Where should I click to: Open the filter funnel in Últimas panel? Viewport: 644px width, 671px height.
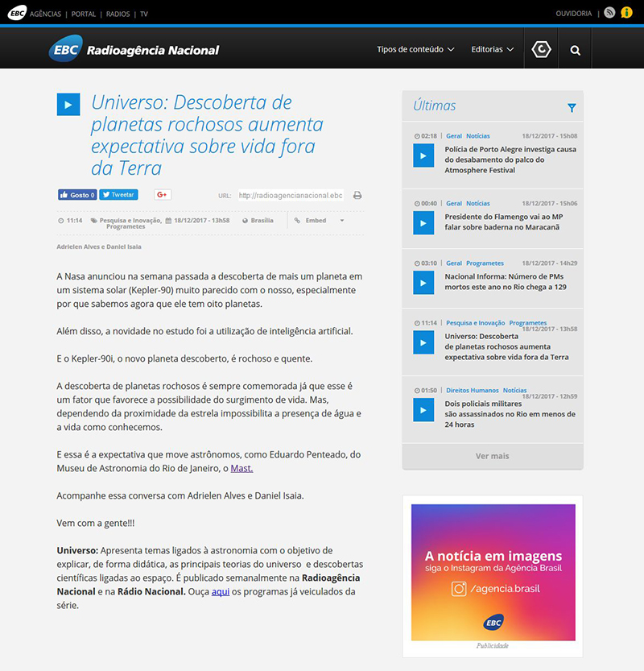pos(572,107)
